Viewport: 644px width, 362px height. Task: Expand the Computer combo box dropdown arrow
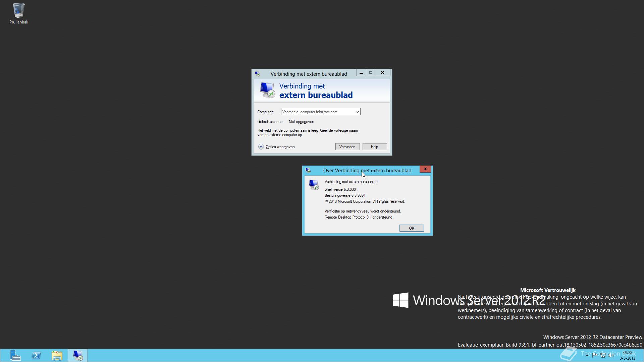click(358, 112)
